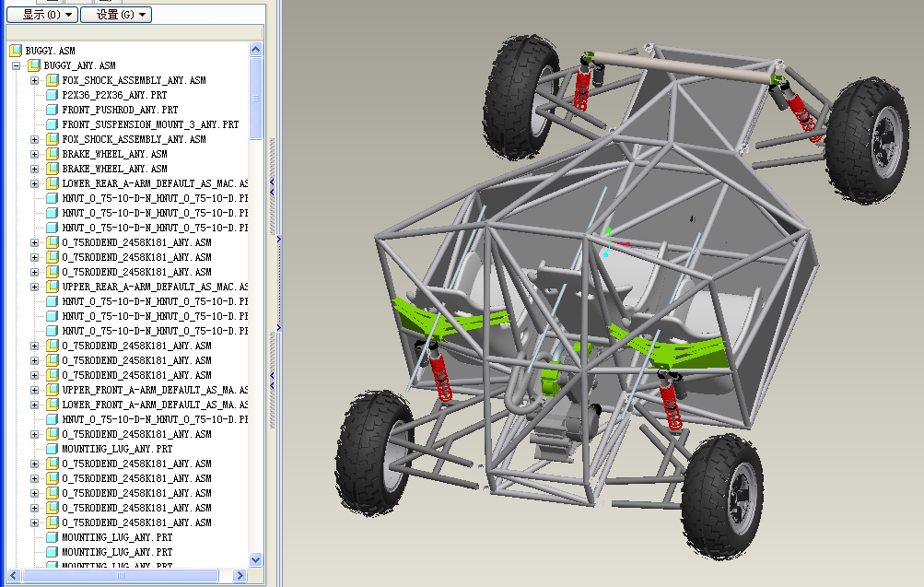Click the assembly icon beside BUGGY.ASM
Screen dimensions: 924x587
[x=16, y=51]
